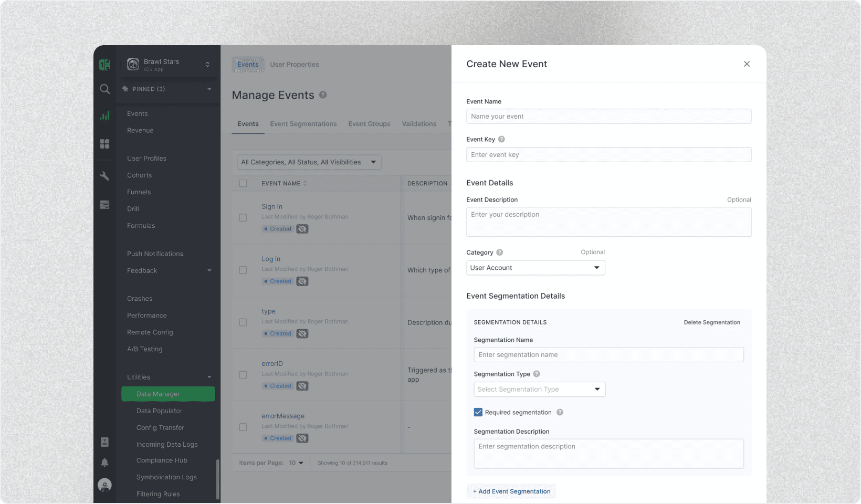Click help icon next to Segmentation Type

[537, 374]
